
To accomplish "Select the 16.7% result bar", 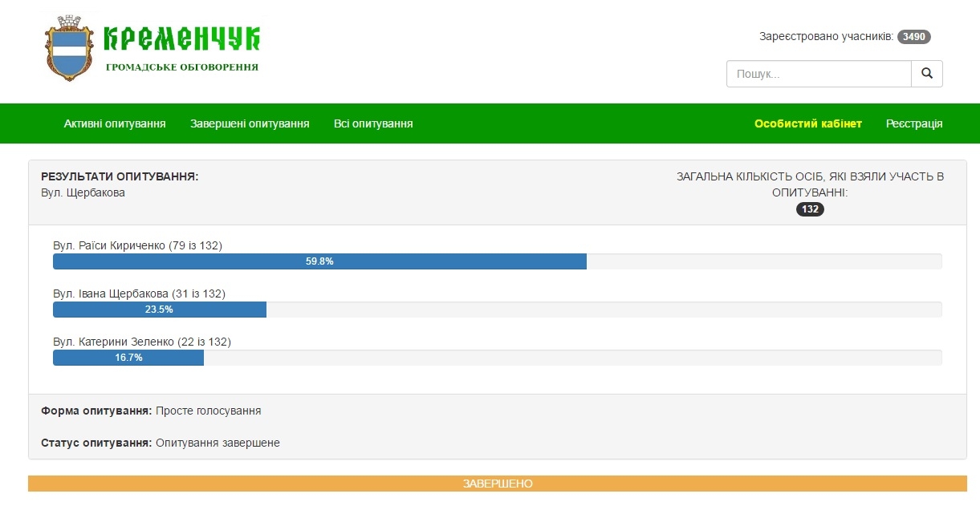I will coord(128,358).
